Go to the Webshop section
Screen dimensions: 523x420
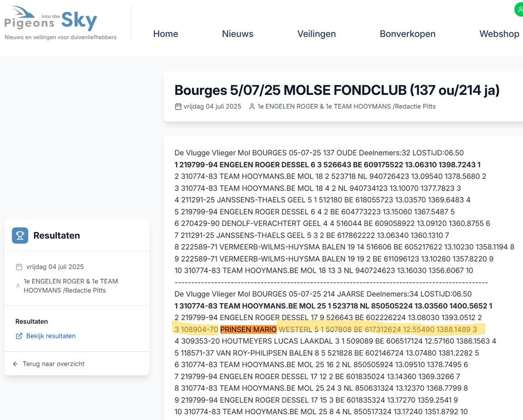coord(499,33)
